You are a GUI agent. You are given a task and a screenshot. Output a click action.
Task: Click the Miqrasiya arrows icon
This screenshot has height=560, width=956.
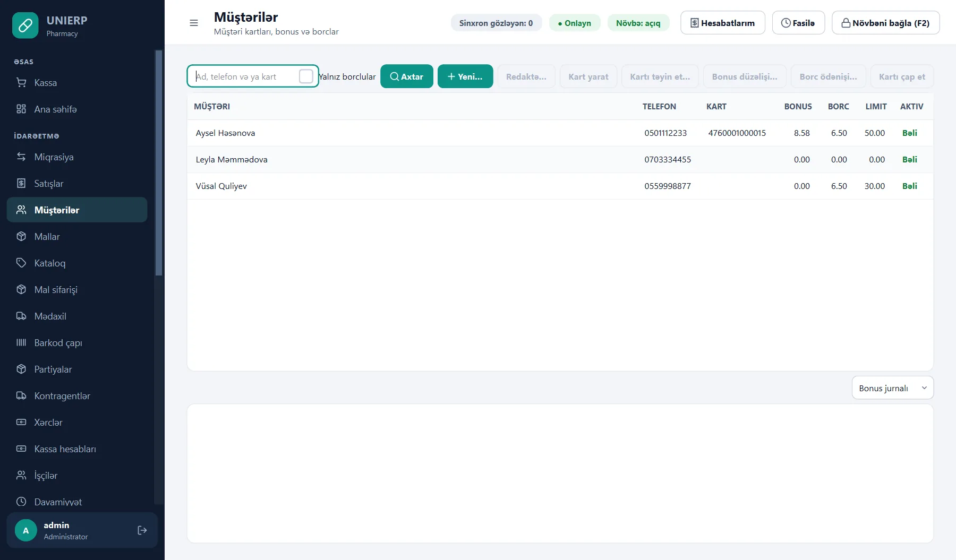(21, 157)
